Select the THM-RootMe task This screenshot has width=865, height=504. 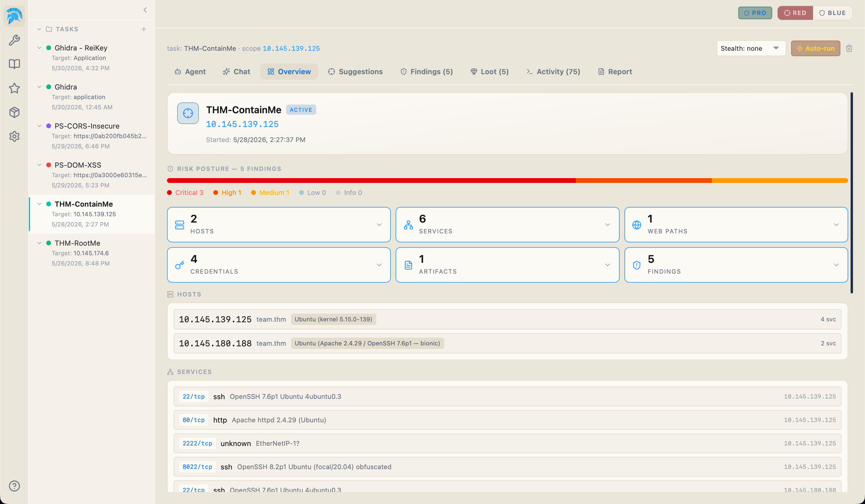[92, 253]
